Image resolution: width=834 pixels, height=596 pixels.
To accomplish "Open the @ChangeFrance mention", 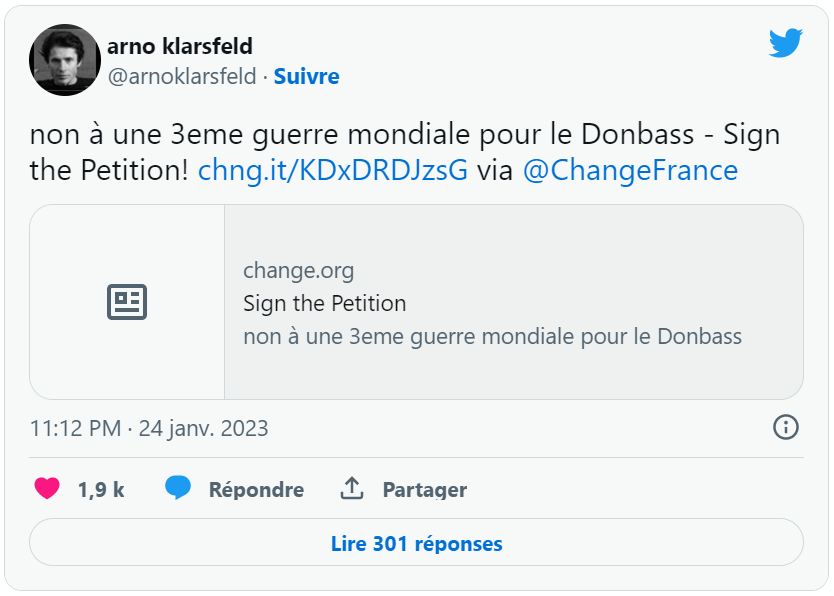I will pos(630,171).
